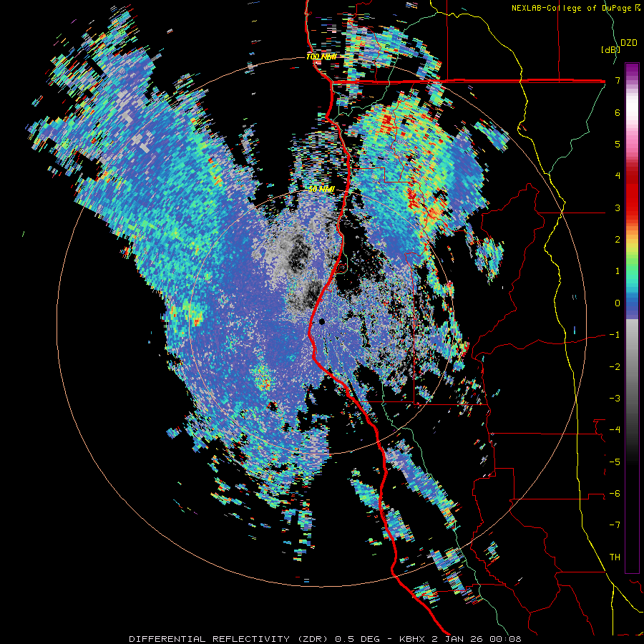The width and height of the screenshot is (644, 644).
Task: Click the ZDR color scale bar
Action: coord(632,318)
